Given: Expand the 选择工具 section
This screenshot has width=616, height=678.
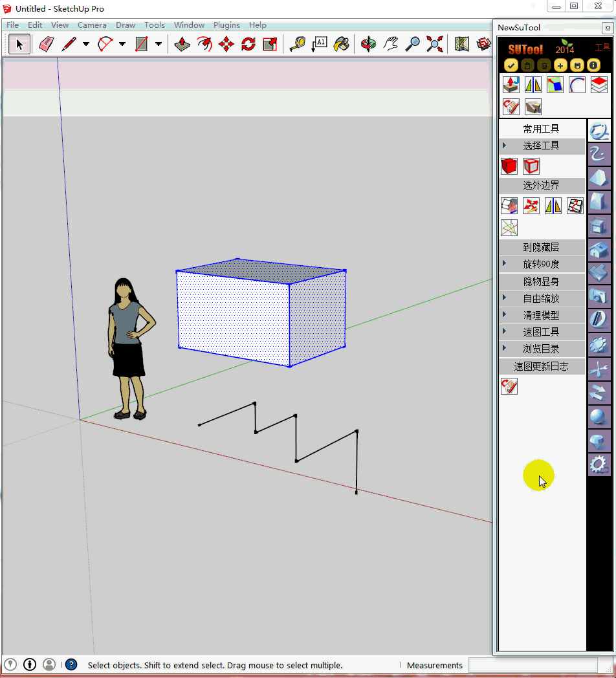Looking at the screenshot, I should (x=542, y=146).
